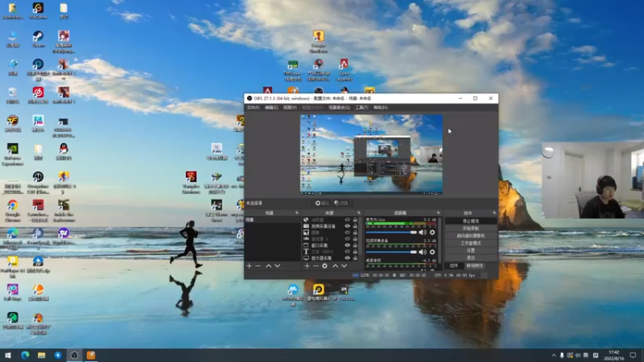Open NetEase Cloud Music red desktop icon

tap(38, 95)
